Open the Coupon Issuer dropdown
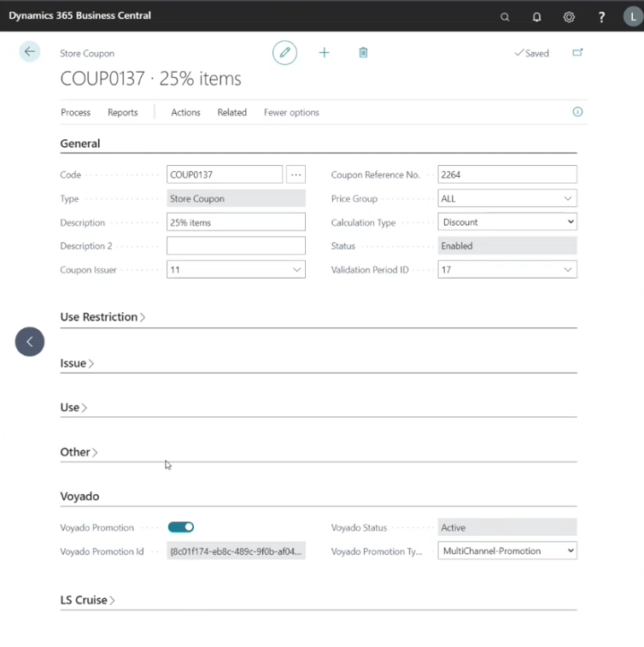This screenshot has width=644, height=647. [x=296, y=269]
